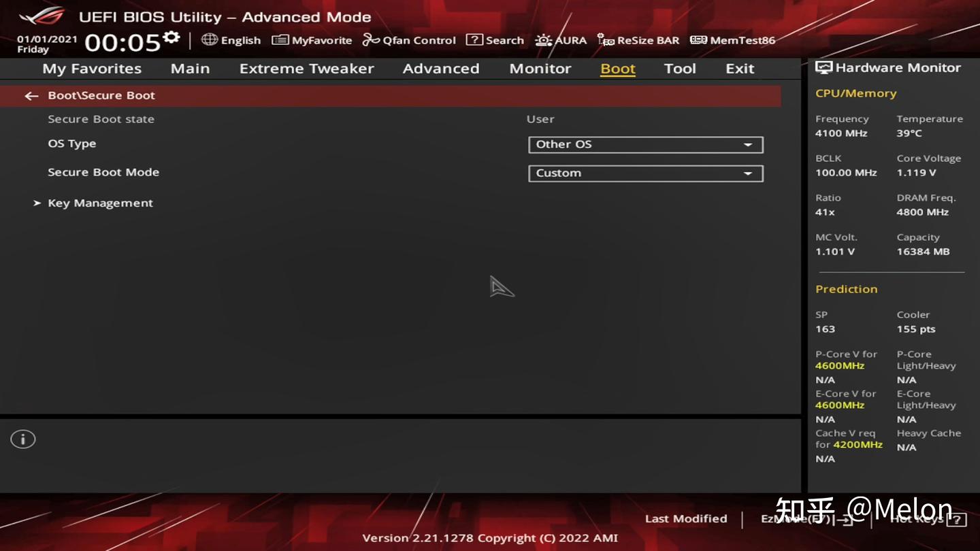Click the Secure Boot Mode label
This screenshot has width=980, height=551.
click(x=103, y=172)
